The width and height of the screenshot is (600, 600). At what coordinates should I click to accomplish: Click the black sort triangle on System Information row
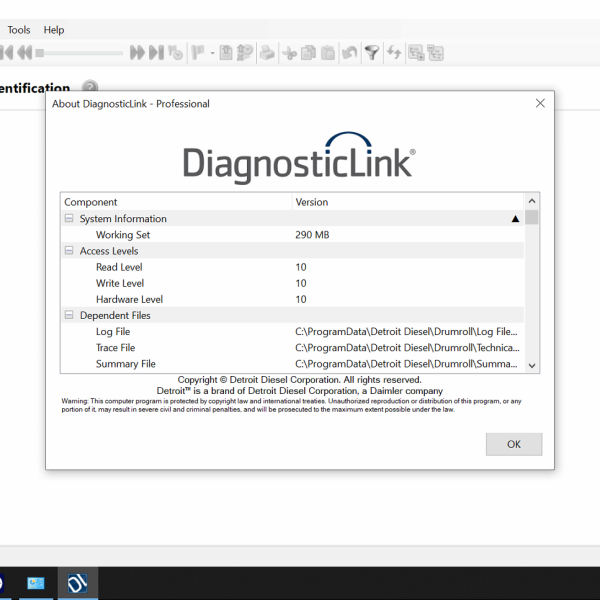(515, 219)
